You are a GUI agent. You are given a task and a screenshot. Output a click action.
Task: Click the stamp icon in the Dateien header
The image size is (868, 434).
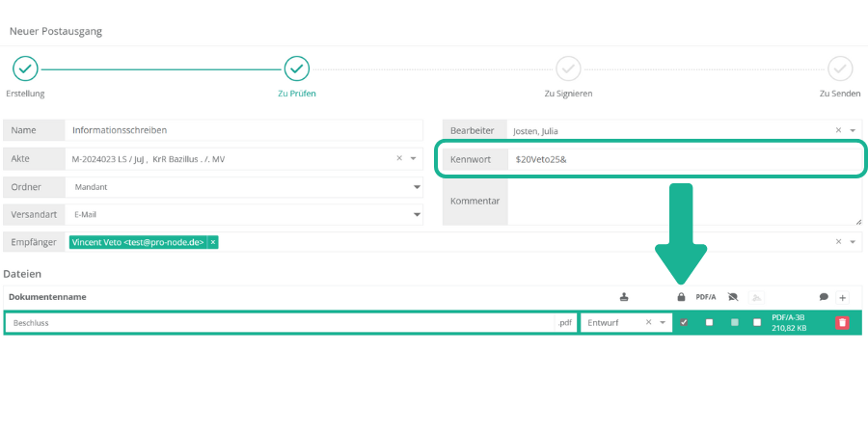click(623, 298)
